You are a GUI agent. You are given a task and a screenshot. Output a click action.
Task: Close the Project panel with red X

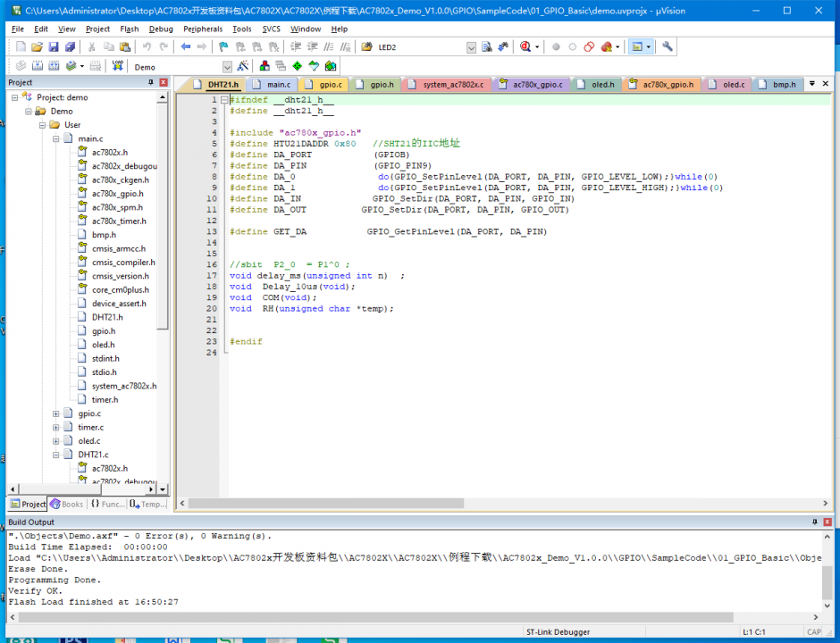pyautogui.click(x=164, y=82)
